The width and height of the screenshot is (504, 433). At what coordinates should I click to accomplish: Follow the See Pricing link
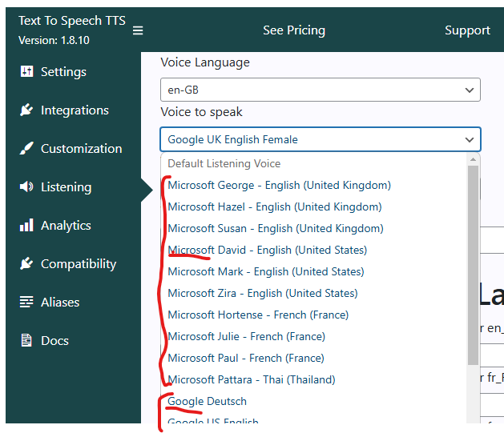coord(294,30)
